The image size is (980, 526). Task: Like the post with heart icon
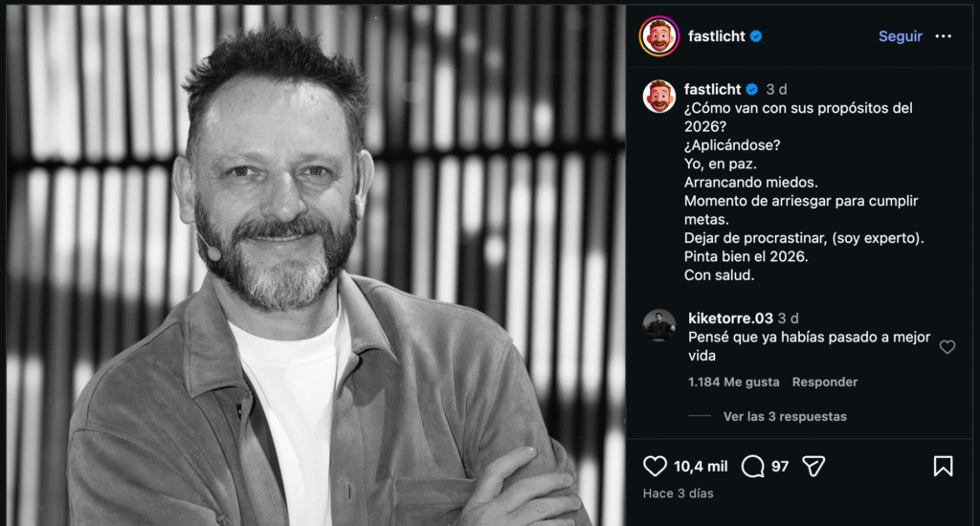coord(655,466)
